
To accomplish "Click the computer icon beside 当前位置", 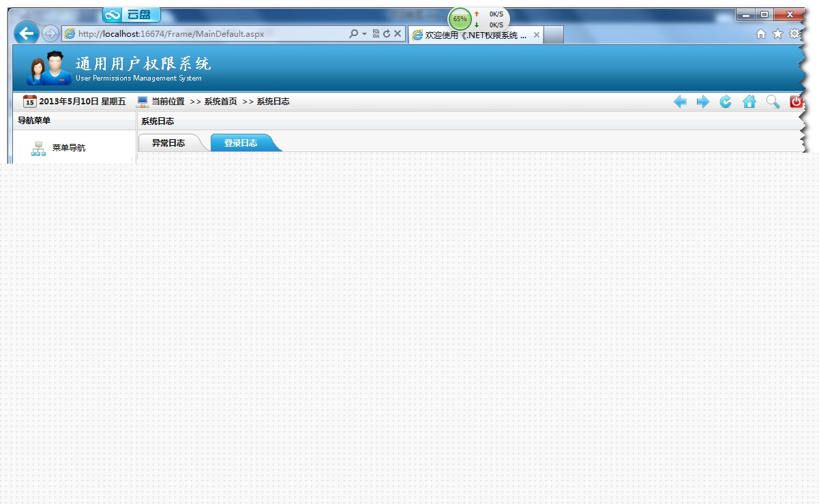I will 143,102.
